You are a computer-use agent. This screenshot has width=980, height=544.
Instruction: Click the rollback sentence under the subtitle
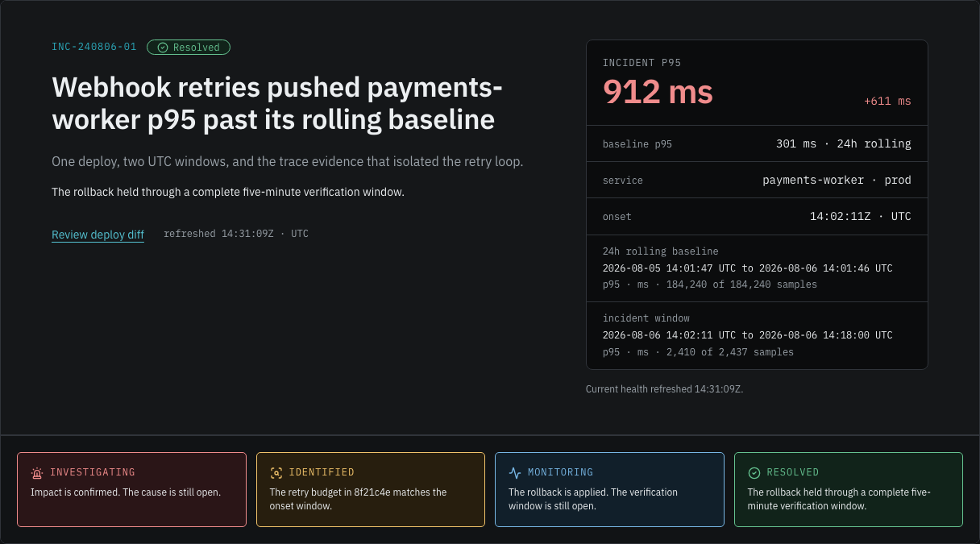pos(228,193)
